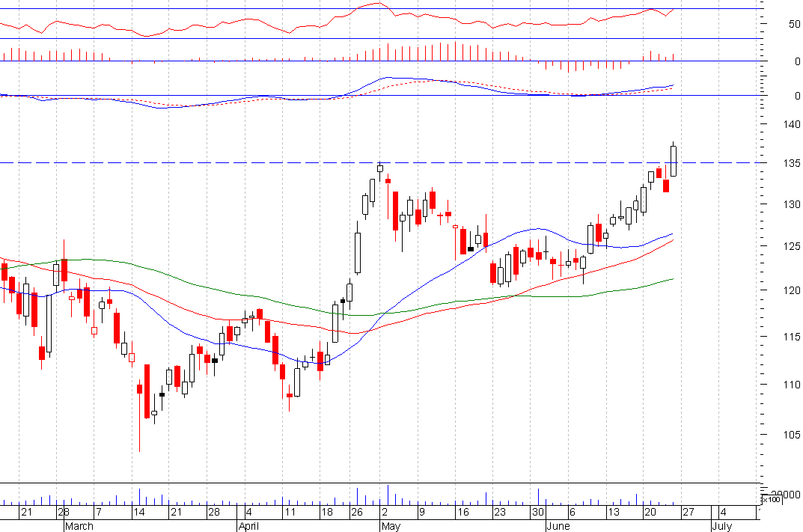Click date label 28 before April
Screen dimensions: 803x532
click(x=213, y=512)
